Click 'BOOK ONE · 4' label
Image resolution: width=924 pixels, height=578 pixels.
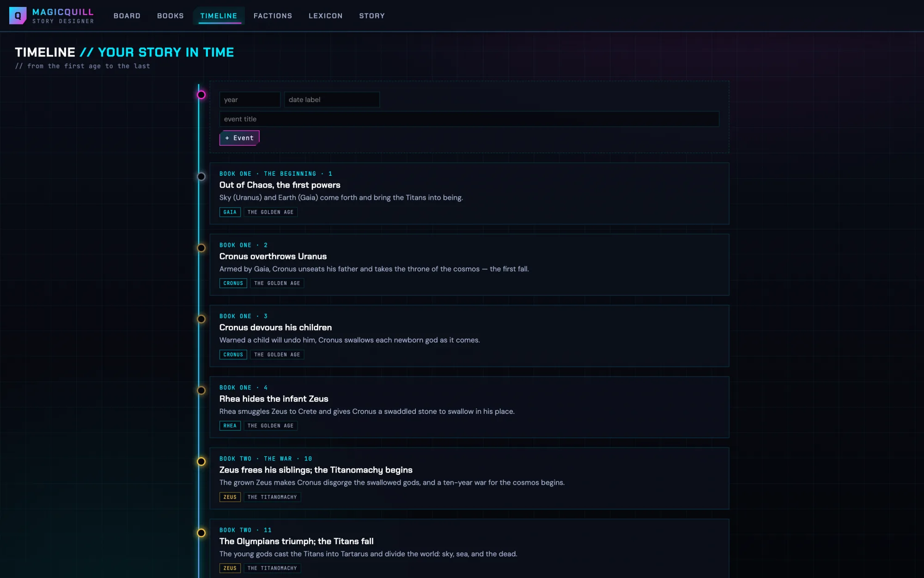point(243,387)
